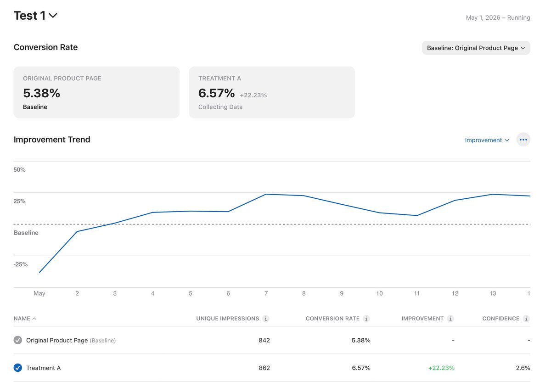This screenshot has width=551, height=392.
Task: Click the 842 unique impressions value
Action: [x=264, y=341]
